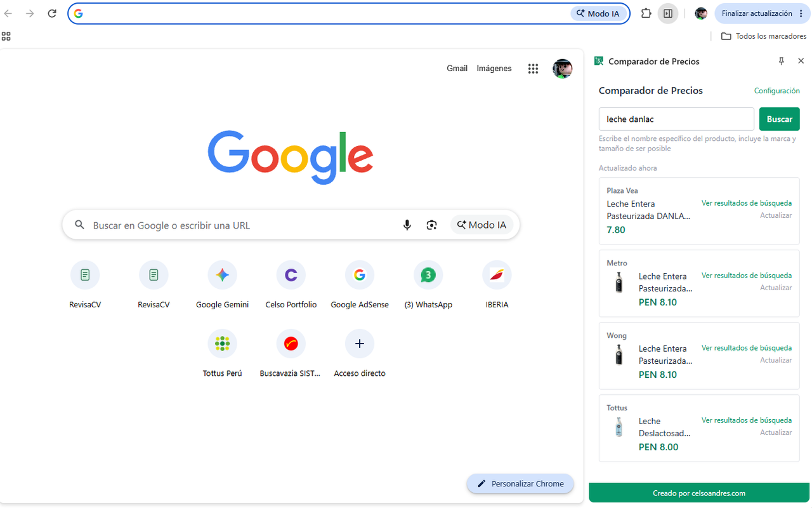View Wong search results link
The image size is (812, 508).
point(747,348)
